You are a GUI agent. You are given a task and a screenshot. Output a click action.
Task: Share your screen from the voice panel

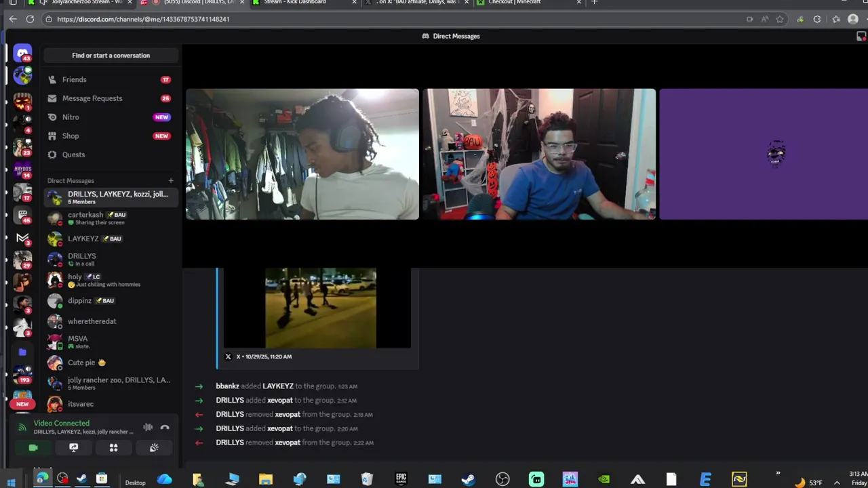point(73,447)
